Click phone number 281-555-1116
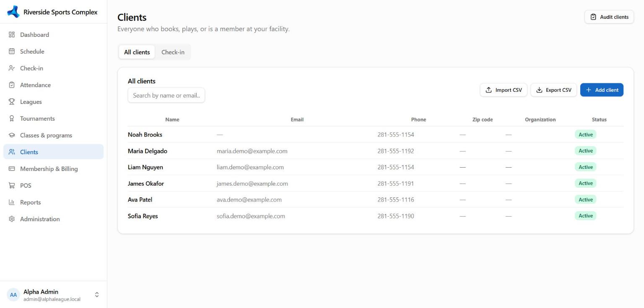 396,200
